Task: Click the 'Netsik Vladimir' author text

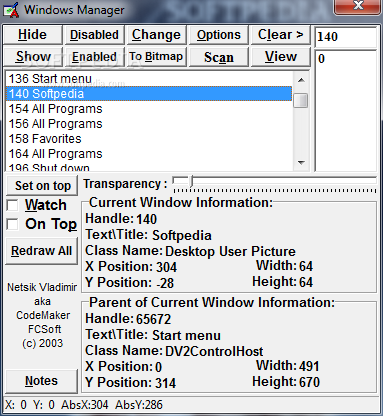Action: pos(42,287)
